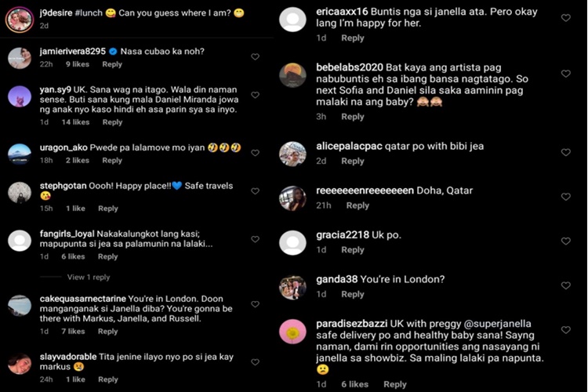Viewport: 588px width, 392px height.
Task: Open bebelabs2020 username profile
Action: tap(350, 67)
